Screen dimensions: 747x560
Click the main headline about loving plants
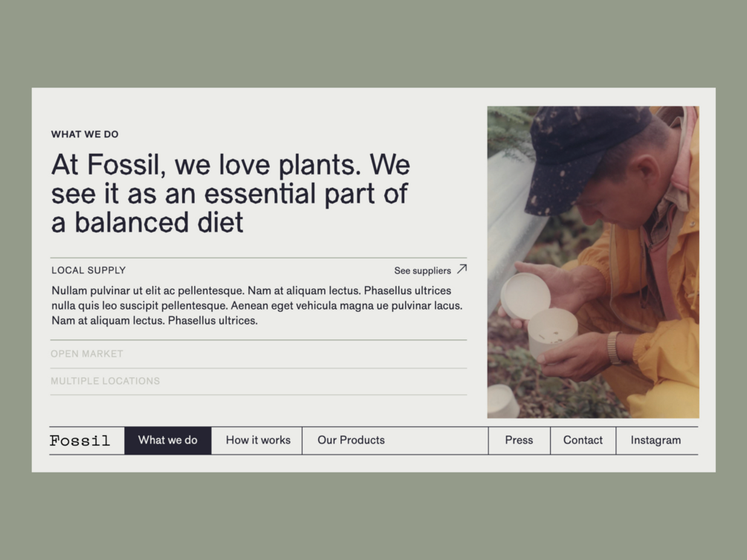[x=230, y=193]
